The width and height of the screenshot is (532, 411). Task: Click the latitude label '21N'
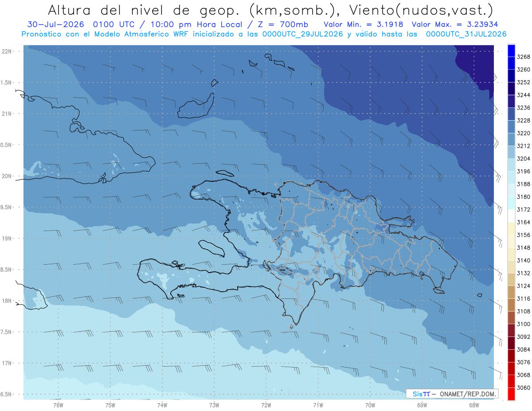7,114
